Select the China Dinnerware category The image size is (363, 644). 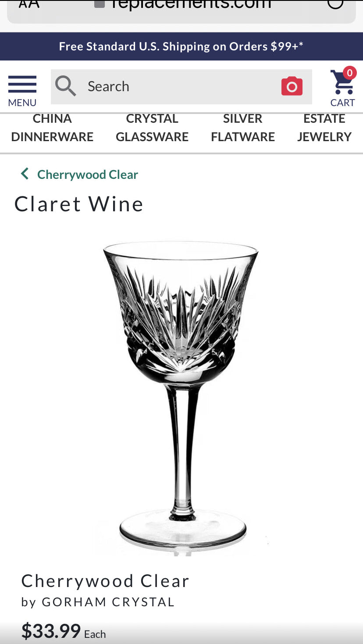point(52,128)
